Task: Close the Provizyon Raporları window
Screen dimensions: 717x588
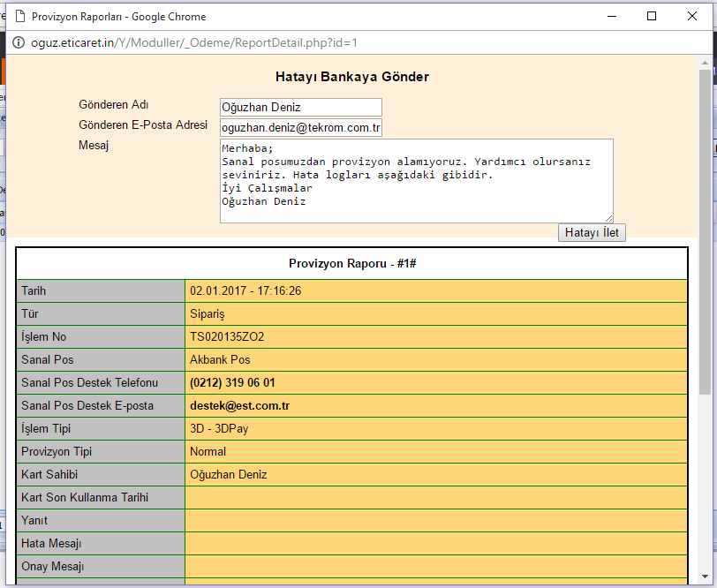Action: tap(692, 17)
